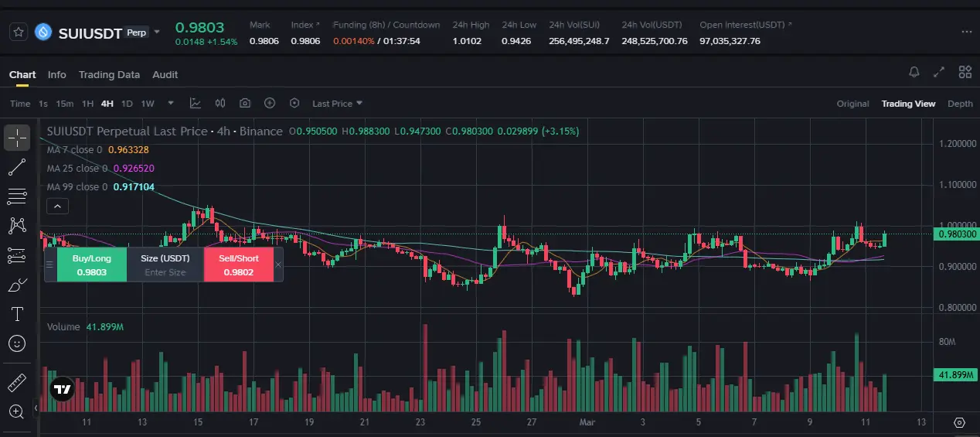This screenshot has width=980, height=437.
Task: Click the Sell/Short 0.9802 button
Action: coord(239,265)
